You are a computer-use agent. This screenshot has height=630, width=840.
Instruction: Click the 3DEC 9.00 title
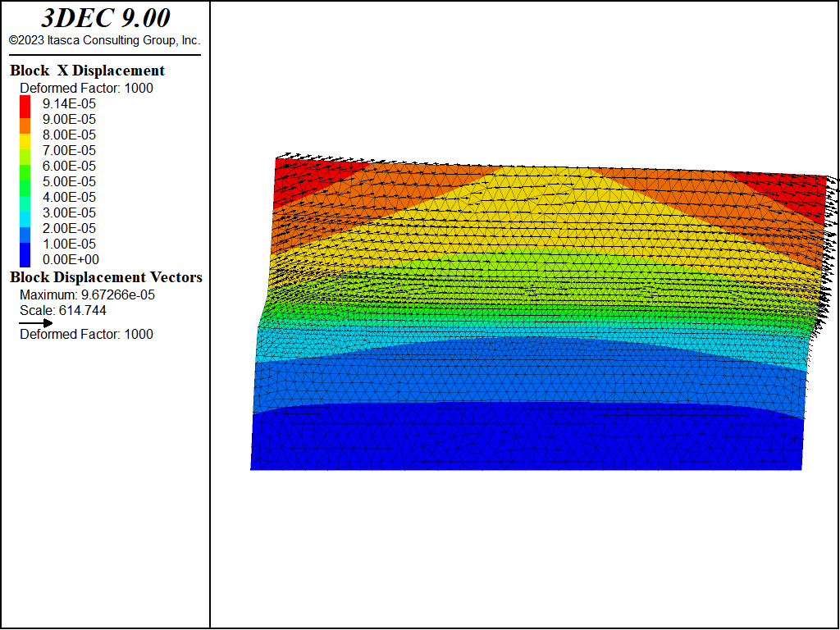[x=105, y=18]
